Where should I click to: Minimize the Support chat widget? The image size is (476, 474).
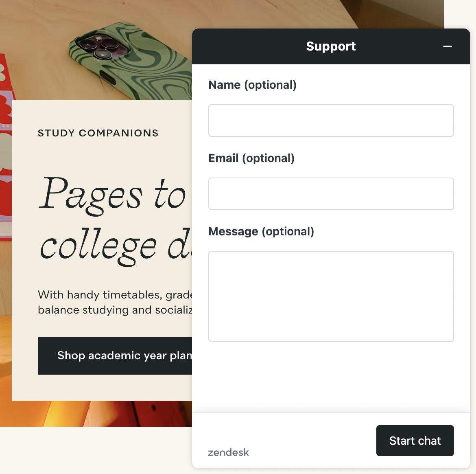(448, 46)
